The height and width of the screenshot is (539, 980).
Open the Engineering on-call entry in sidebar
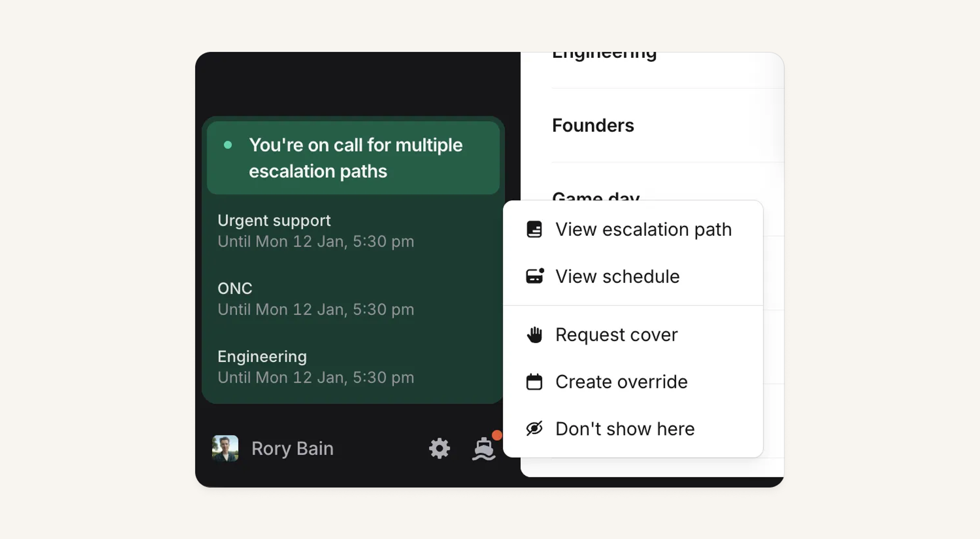316,367
